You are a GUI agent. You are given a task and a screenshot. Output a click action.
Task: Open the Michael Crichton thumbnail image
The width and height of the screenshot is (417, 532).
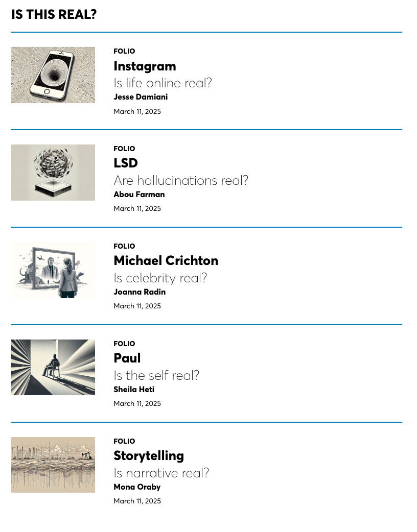coord(53,270)
